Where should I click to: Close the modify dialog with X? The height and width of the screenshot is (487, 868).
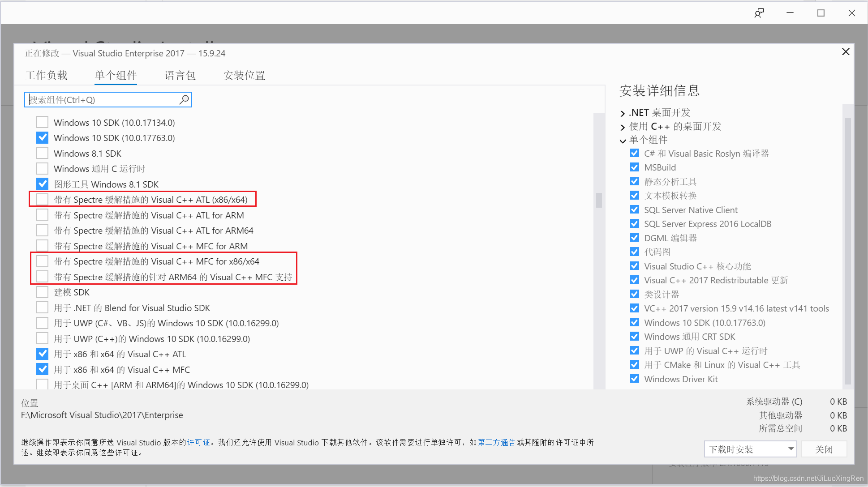(x=846, y=52)
